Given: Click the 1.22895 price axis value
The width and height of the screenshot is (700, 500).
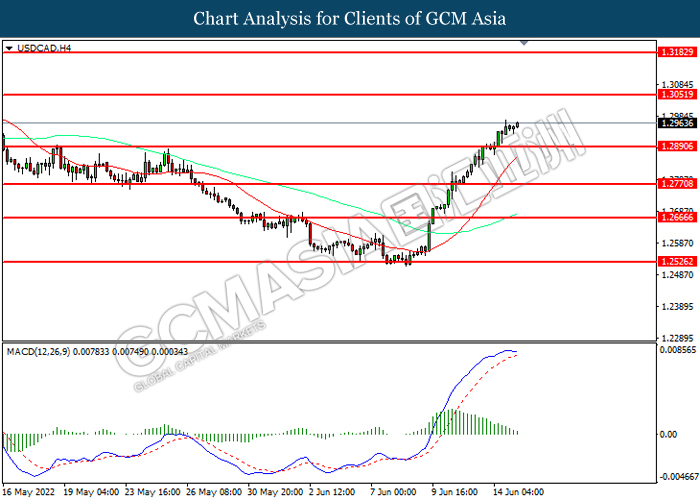Looking at the screenshot, I should pyautogui.click(x=677, y=338).
